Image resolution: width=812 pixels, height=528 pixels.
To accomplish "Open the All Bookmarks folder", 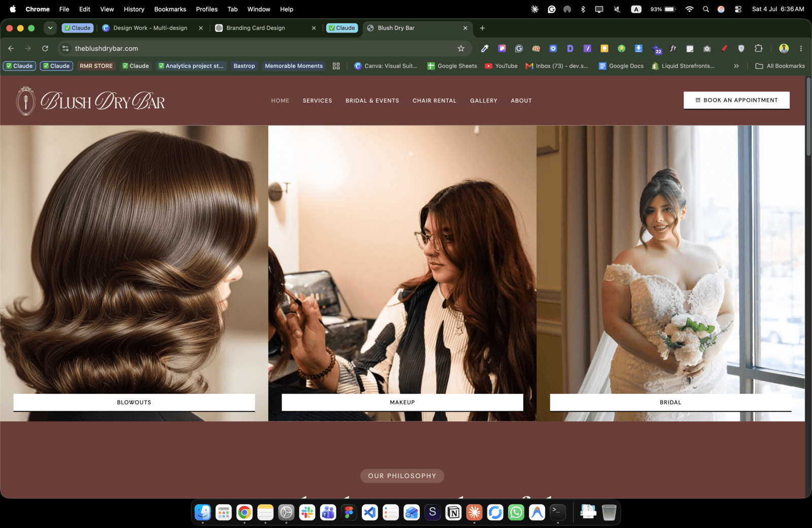I will tap(780, 66).
